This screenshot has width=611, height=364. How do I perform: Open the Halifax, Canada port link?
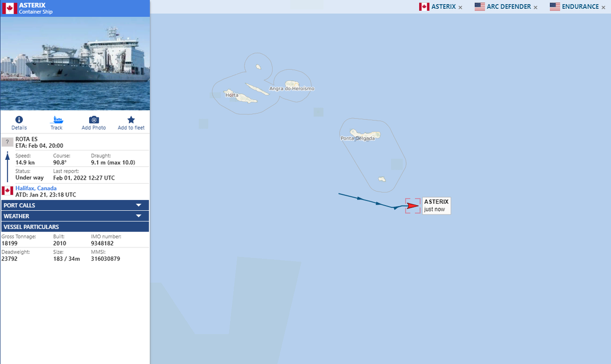pos(36,188)
